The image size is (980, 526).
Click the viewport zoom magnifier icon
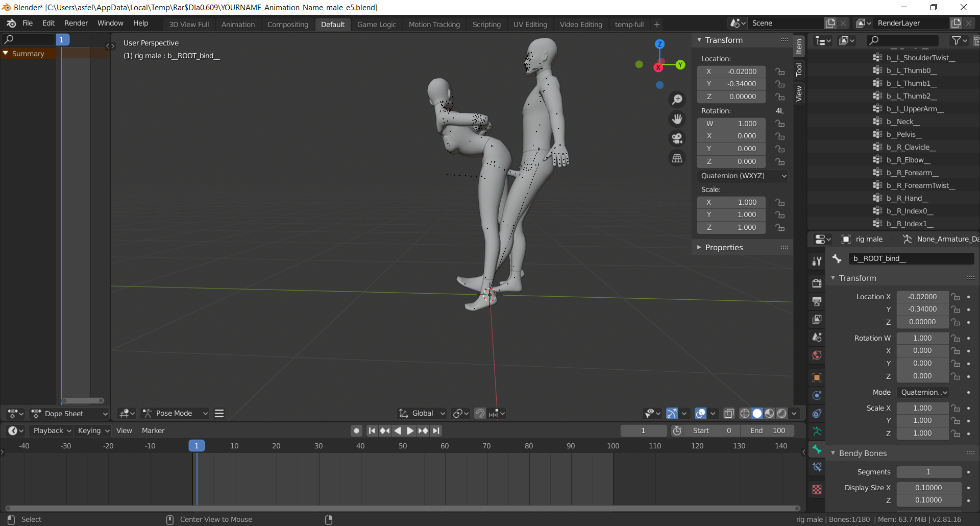point(677,100)
